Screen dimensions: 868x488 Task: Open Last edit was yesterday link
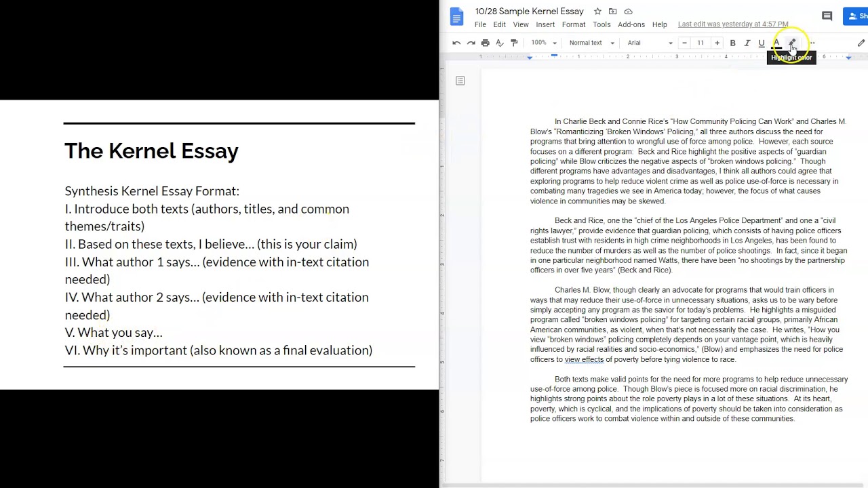tap(733, 24)
